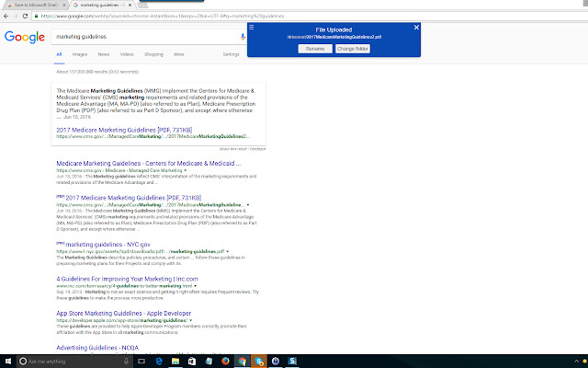Open 4 Guidelines For Improving Your Marketing link
The image size is (588, 368).
pos(127,279)
